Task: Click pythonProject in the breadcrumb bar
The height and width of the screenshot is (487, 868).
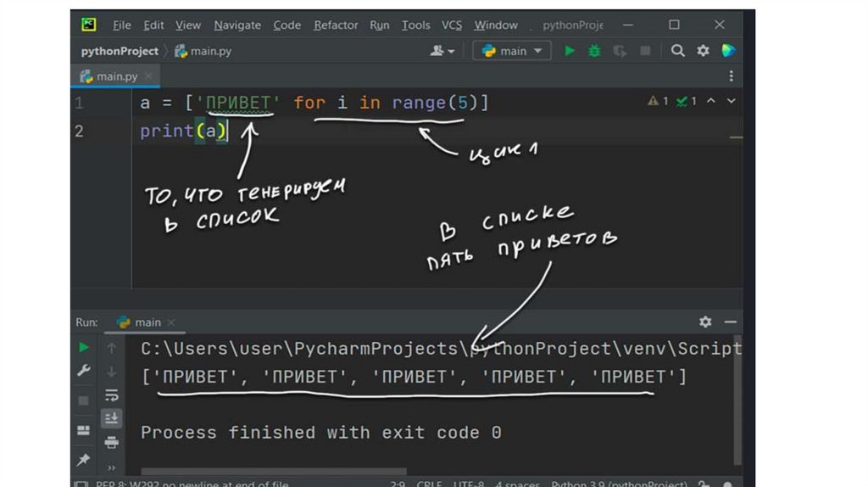Action: point(120,51)
